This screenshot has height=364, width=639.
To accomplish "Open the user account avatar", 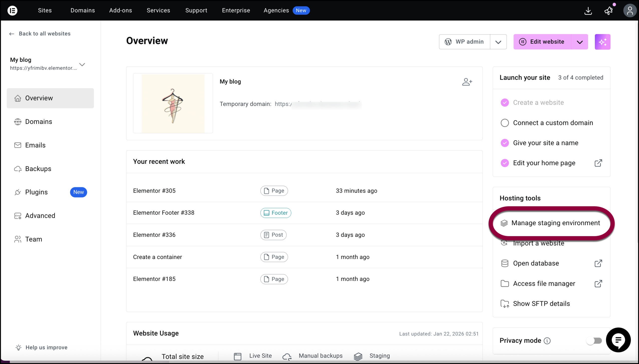I will point(630,11).
